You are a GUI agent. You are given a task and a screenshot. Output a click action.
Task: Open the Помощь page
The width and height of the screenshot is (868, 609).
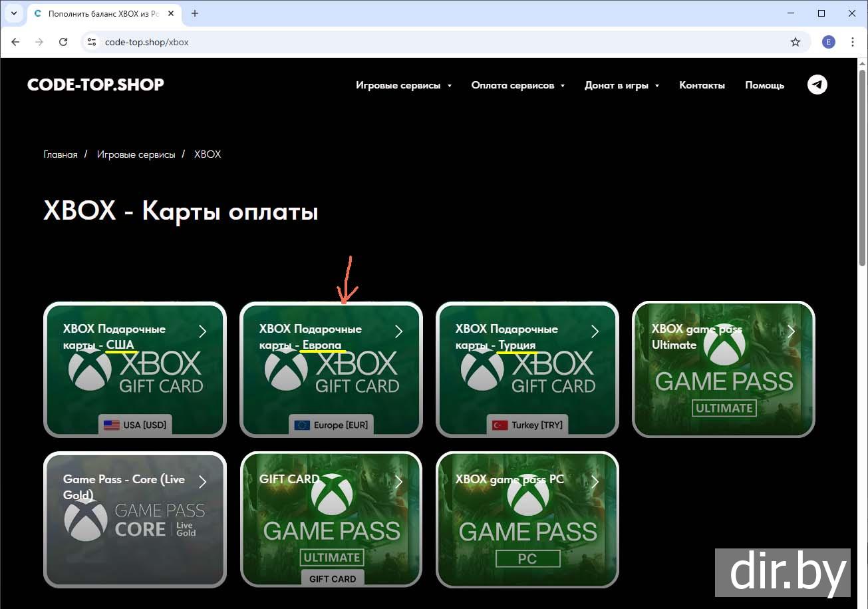pyautogui.click(x=764, y=85)
